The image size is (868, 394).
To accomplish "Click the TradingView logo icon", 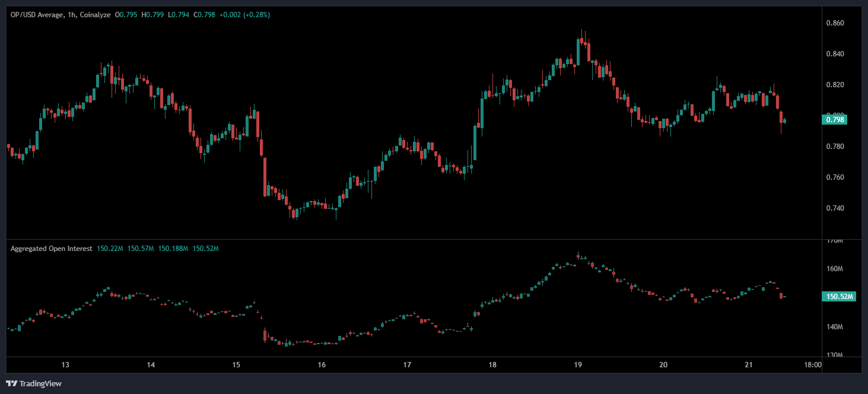I will point(11,383).
